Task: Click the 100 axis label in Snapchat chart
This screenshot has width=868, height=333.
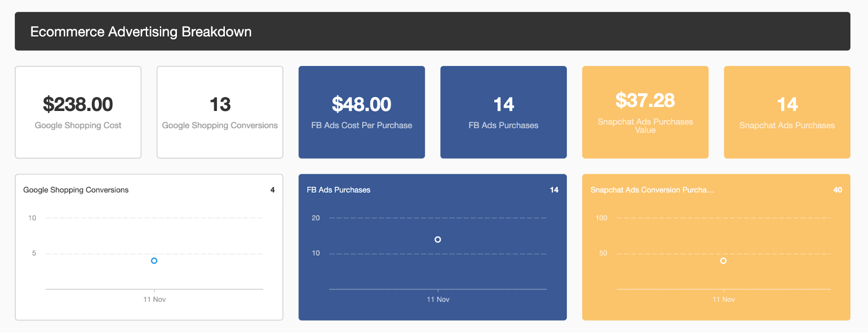Action: click(x=601, y=218)
